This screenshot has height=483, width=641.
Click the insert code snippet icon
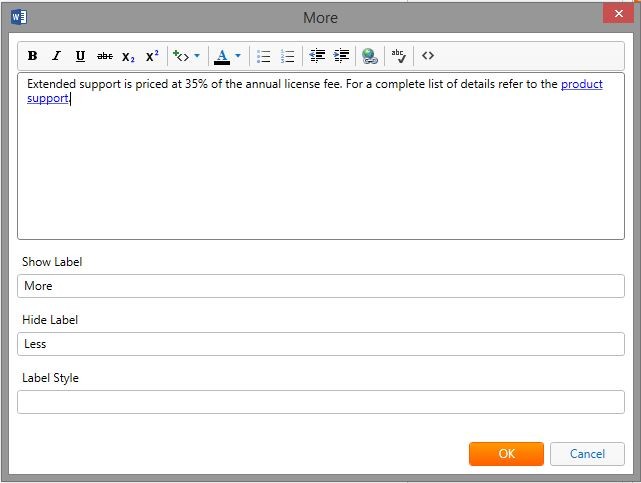coord(181,56)
